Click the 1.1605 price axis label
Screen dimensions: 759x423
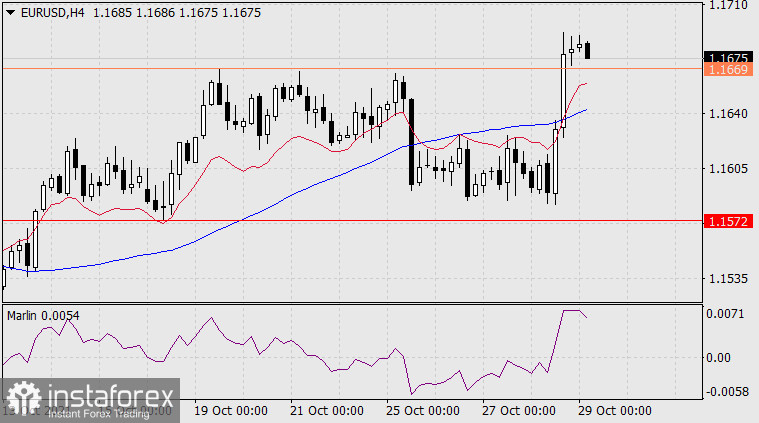pyautogui.click(x=726, y=168)
